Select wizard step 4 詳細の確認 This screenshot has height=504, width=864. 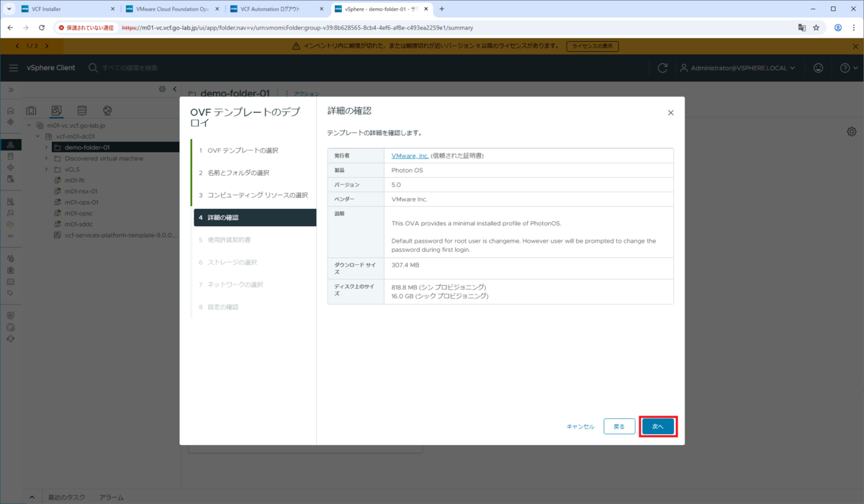tap(255, 217)
